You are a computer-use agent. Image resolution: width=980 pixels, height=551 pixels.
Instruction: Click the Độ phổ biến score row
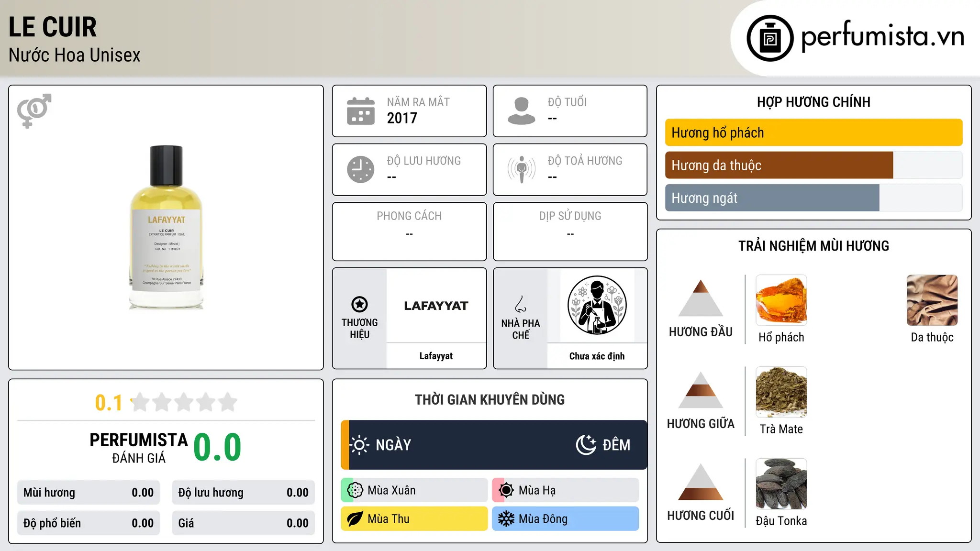pyautogui.click(x=89, y=523)
